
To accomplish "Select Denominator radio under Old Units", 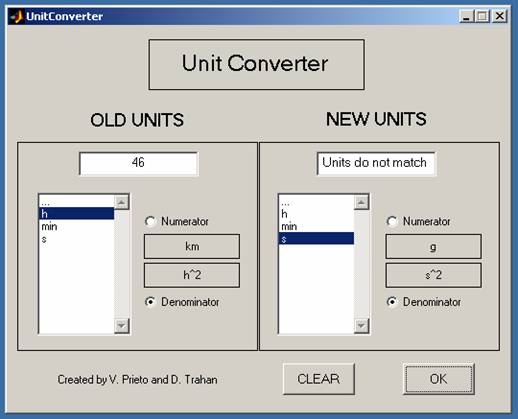I will 150,302.
